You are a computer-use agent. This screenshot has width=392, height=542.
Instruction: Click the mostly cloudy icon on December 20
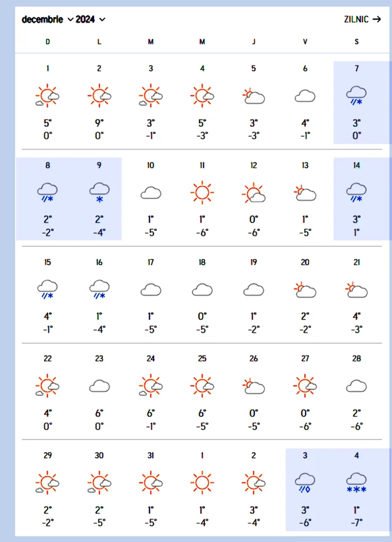point(305,290)
